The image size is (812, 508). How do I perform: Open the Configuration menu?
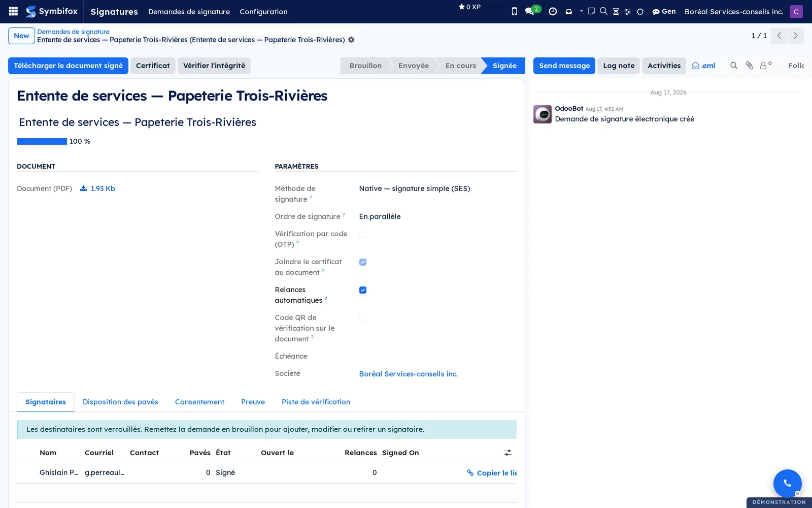tap(263, 11)
